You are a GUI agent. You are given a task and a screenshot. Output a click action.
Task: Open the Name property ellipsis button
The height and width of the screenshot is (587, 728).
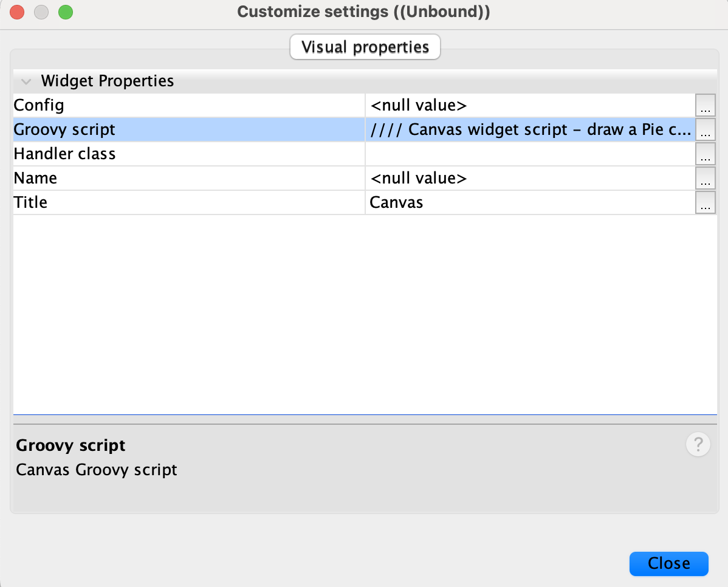(x=705, y=178)
